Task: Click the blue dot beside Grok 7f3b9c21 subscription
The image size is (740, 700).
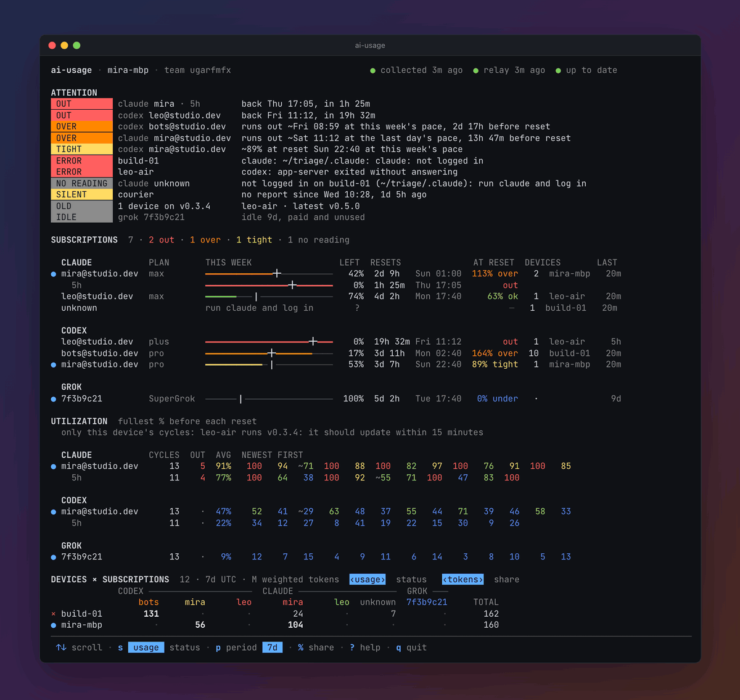Action: [x=54, y=399]
